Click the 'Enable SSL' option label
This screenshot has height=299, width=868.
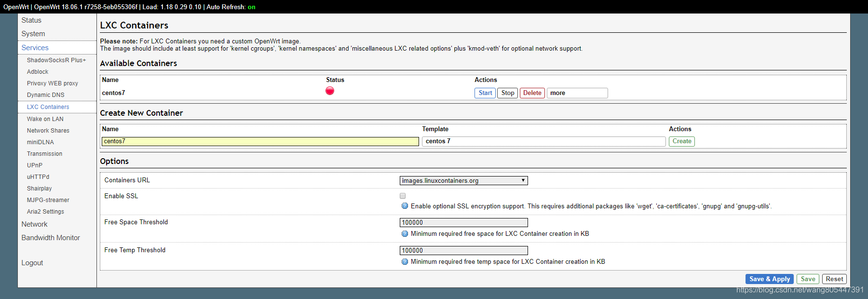[x=122, y=196]
